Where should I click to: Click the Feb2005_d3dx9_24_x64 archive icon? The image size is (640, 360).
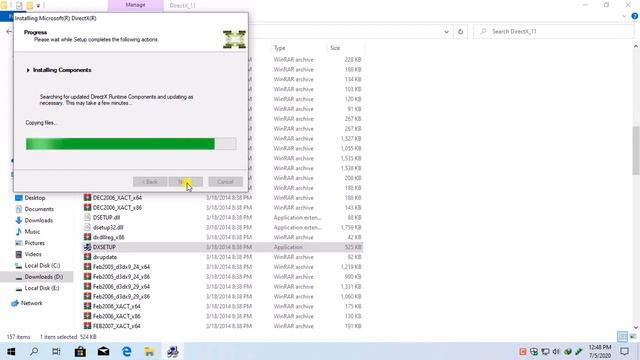[87, 267]
